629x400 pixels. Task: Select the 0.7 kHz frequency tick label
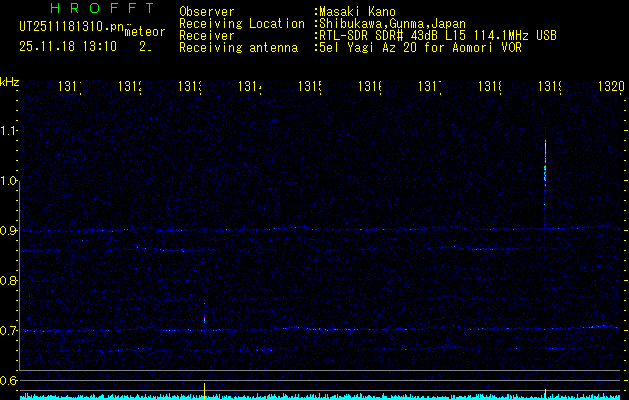pos(9,330)
